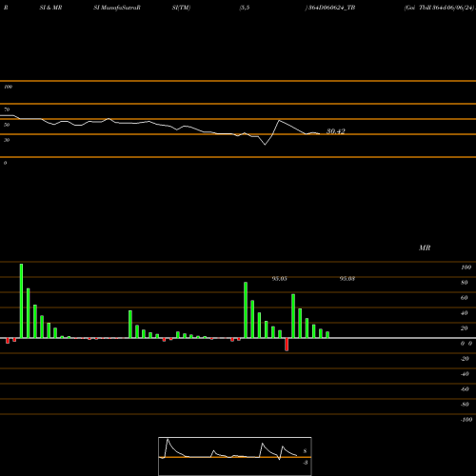476x476 pixels.
Task: Click the 'Goi Tbill 364d 06/06/24' title
Action: pos(440,8)
